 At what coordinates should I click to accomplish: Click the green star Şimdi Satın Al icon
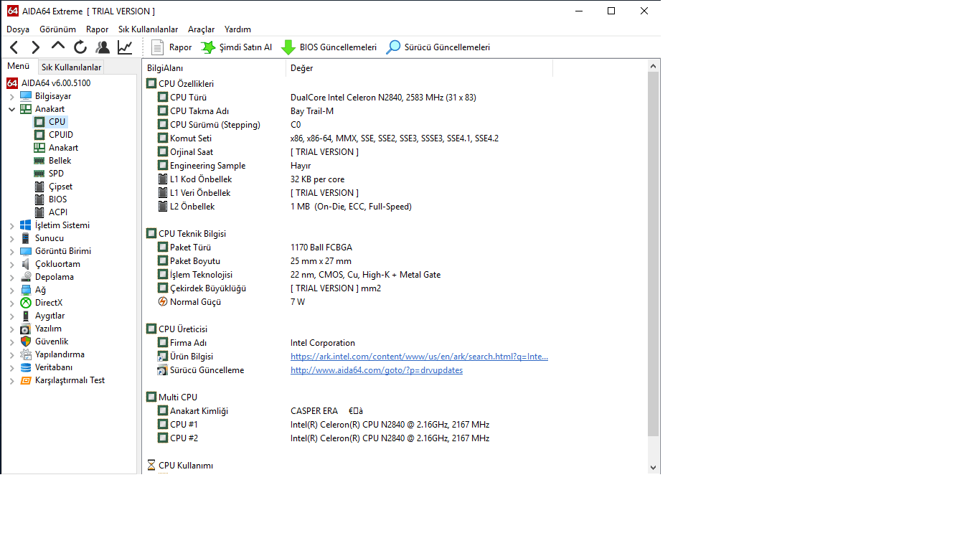point(208,47)
